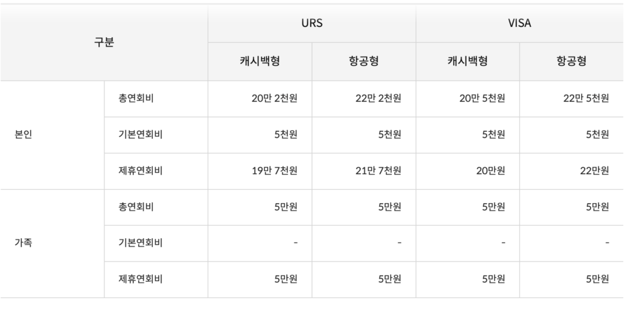Select the 가족 row group label
644x325 pixels.
[x=23, y=243]
